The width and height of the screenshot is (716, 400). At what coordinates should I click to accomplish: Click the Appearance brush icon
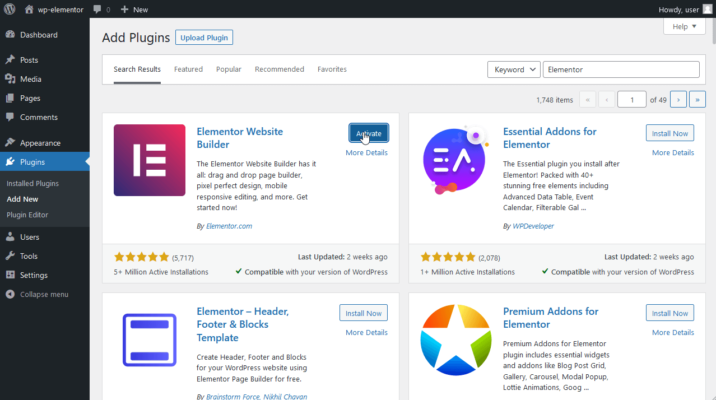tap(10, 143)
